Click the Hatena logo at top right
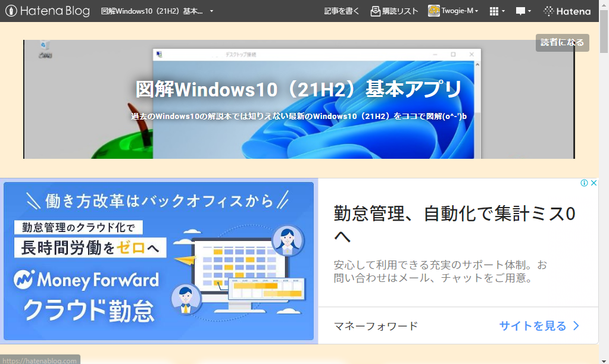This screenshot has width=609, height=364. click(x=567, y=11)
